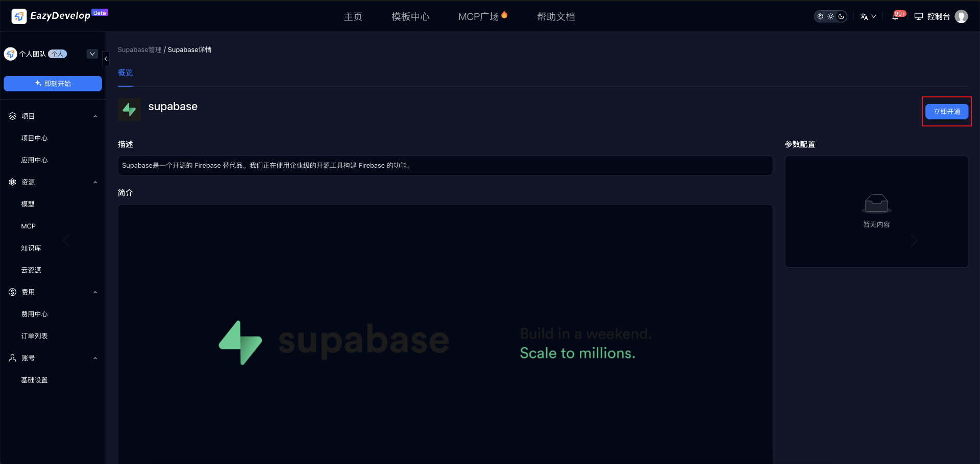
Task: Go to Supabase管理 breadcrumb link
Action: (139, 49)
